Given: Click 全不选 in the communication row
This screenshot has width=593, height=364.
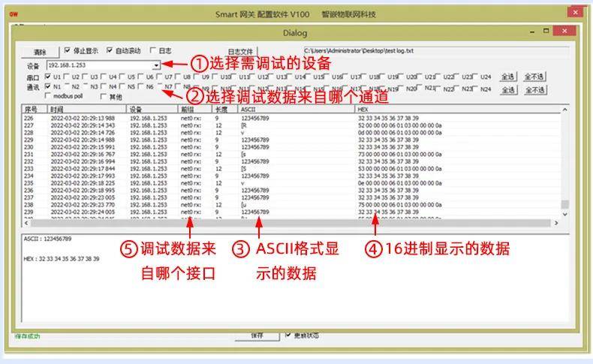Looking at the screenshot, I should point(534,90).
